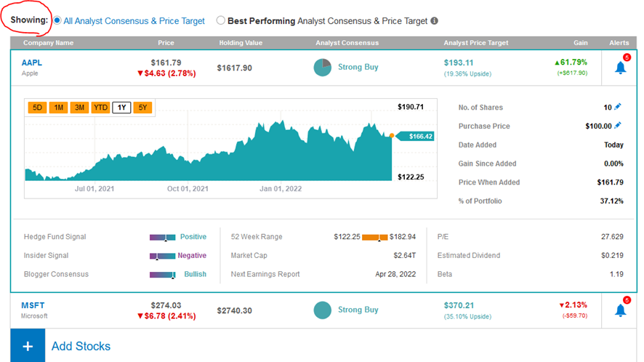Click the Positive hedge fund signal text

(193, 237)
